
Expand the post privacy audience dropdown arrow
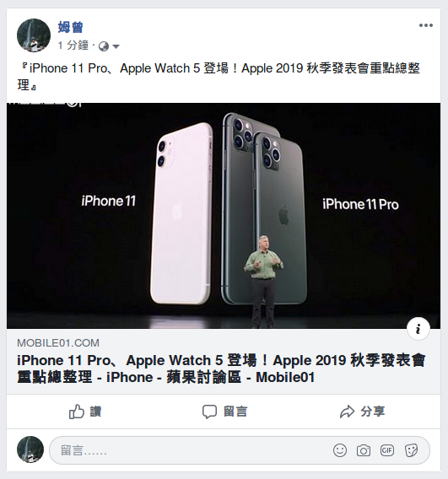point(116,46)
